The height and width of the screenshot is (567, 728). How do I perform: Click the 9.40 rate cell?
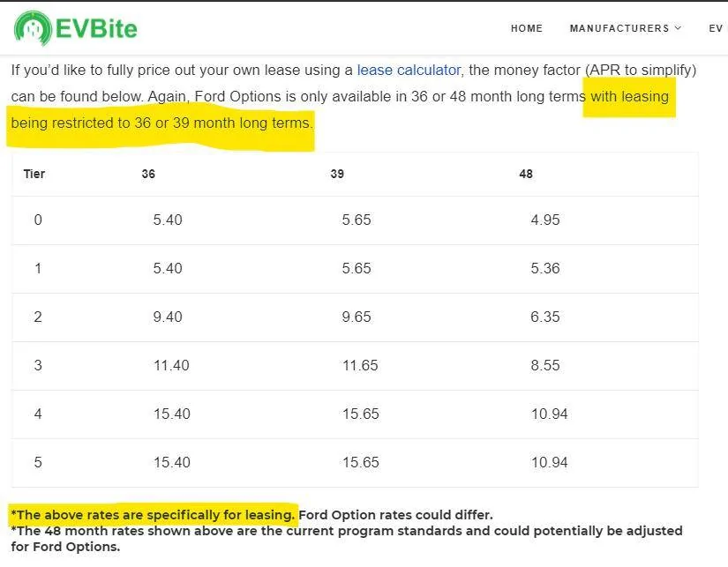(x=168, y=317)
